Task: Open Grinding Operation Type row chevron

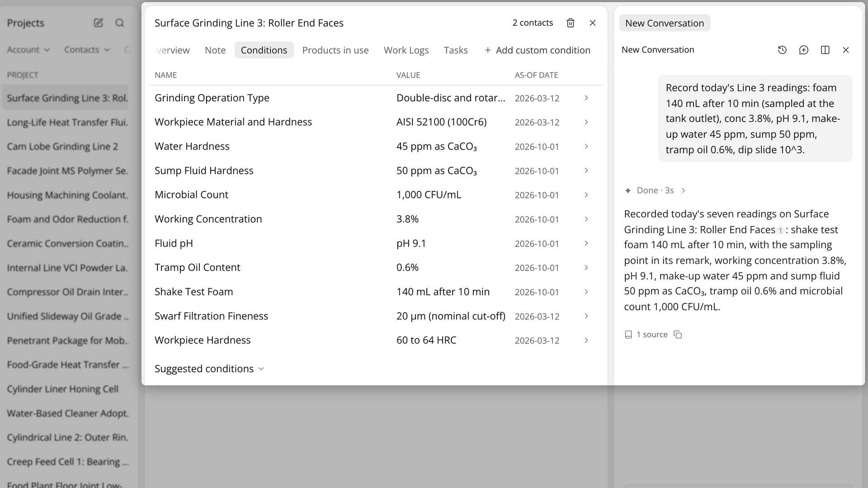Action: click(x=586, y=98)
